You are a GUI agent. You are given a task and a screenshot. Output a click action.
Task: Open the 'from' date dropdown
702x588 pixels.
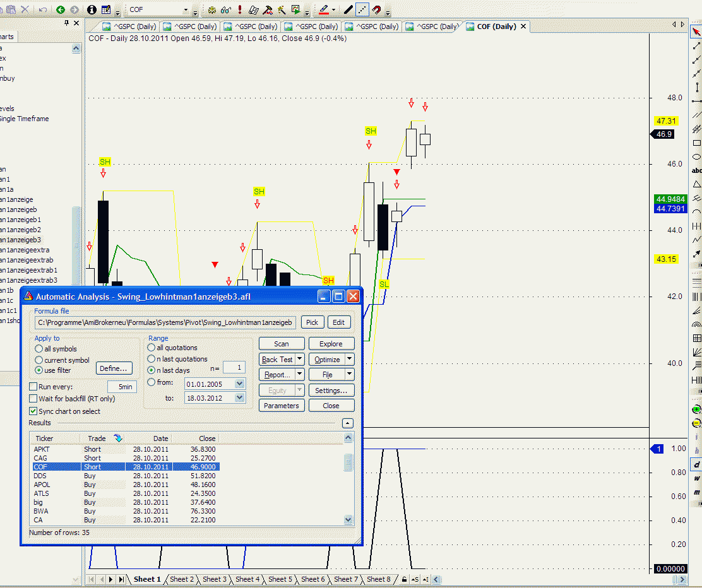pos(239,384)
